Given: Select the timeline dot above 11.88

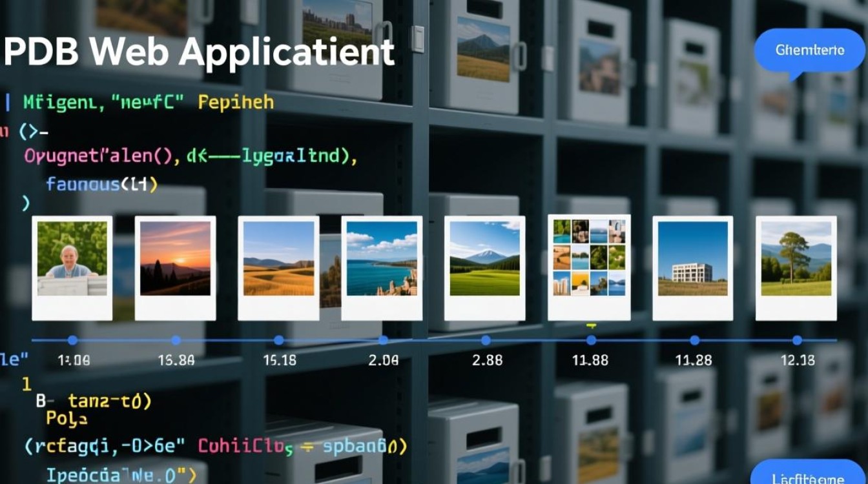Looking at the screenshot, I should coord(591,340).
